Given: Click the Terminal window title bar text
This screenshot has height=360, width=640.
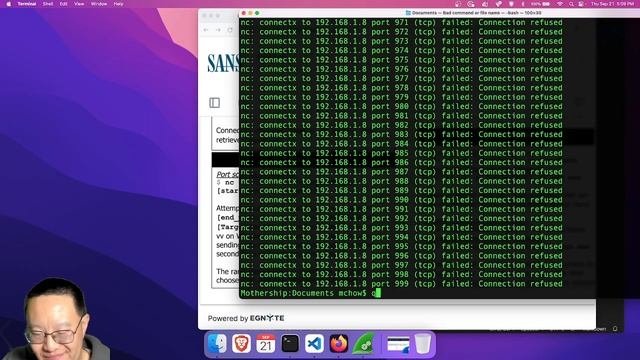Looking at the screenshot, I should tap(477, 13).
